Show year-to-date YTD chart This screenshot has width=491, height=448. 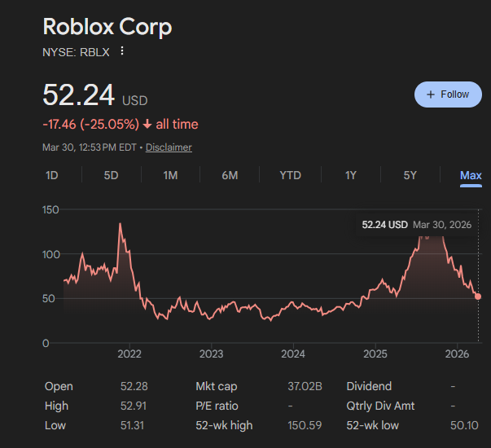pos(290,175)
